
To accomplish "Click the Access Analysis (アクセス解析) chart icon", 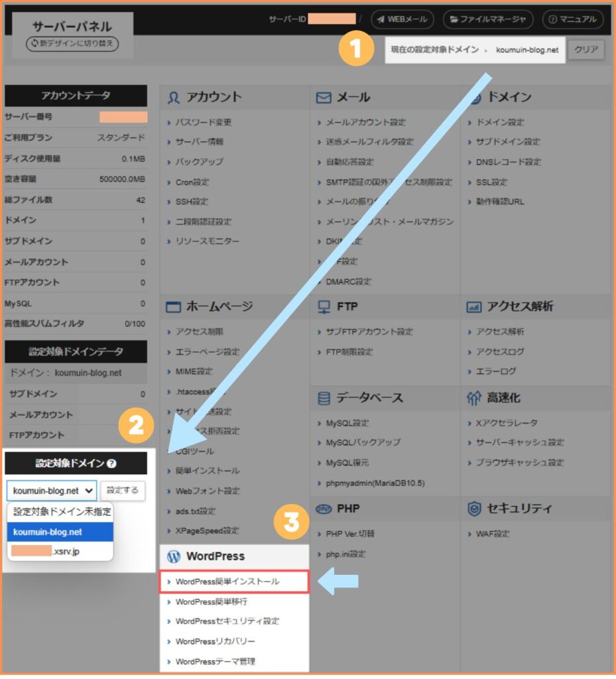I will tap(474, 307).
